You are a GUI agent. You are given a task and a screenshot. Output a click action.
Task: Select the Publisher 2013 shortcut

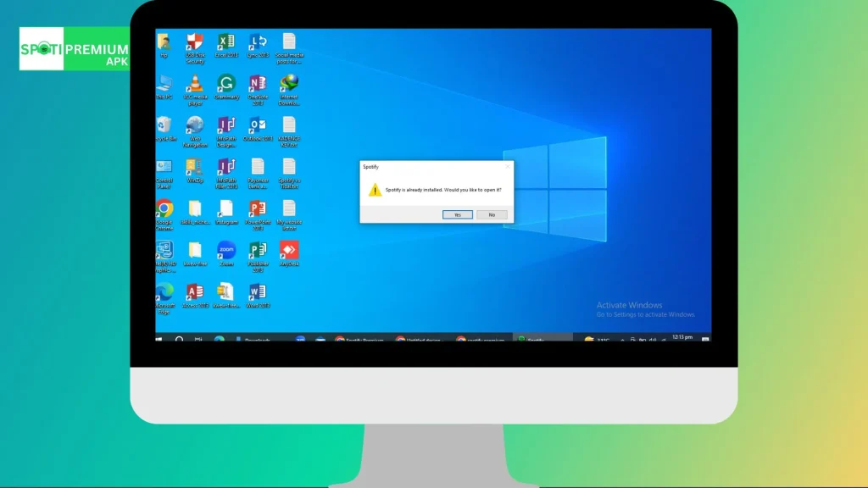click(x=258, y=257)
